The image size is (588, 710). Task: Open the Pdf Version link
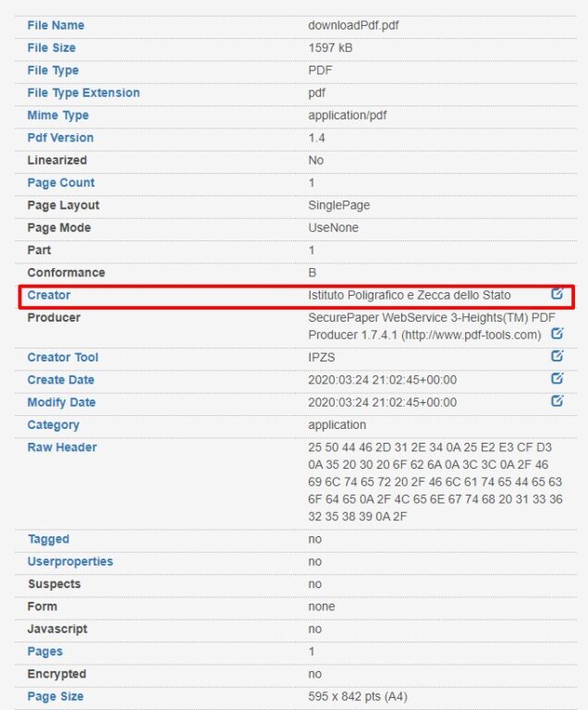coord(60,138)
